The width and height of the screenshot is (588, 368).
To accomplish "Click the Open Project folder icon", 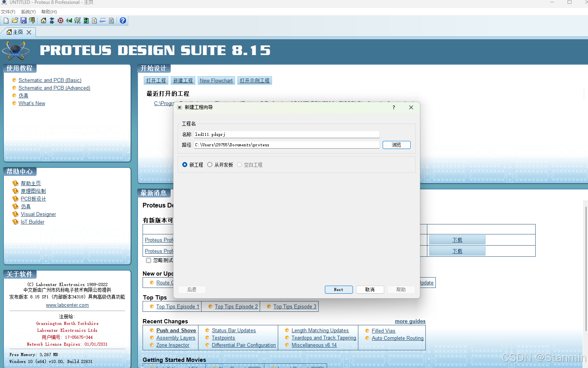I will pyautogui.click(x=15, y=20).
